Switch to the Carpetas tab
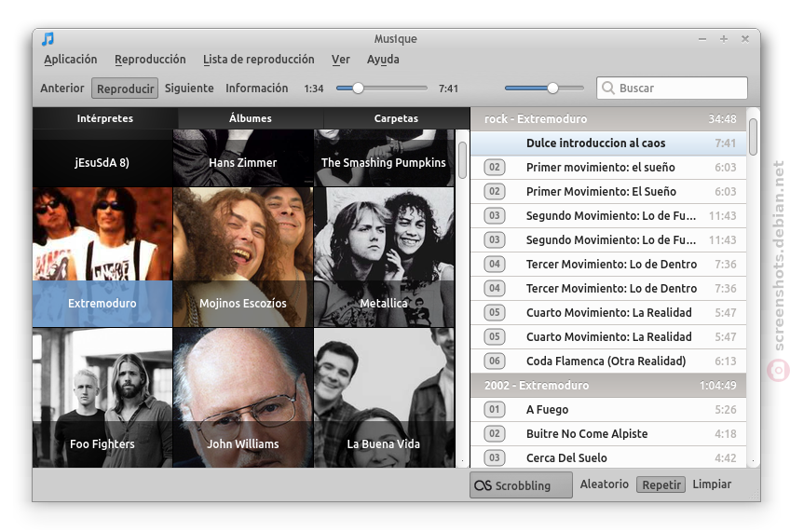The image size is (790, 532). coord(396,118)
